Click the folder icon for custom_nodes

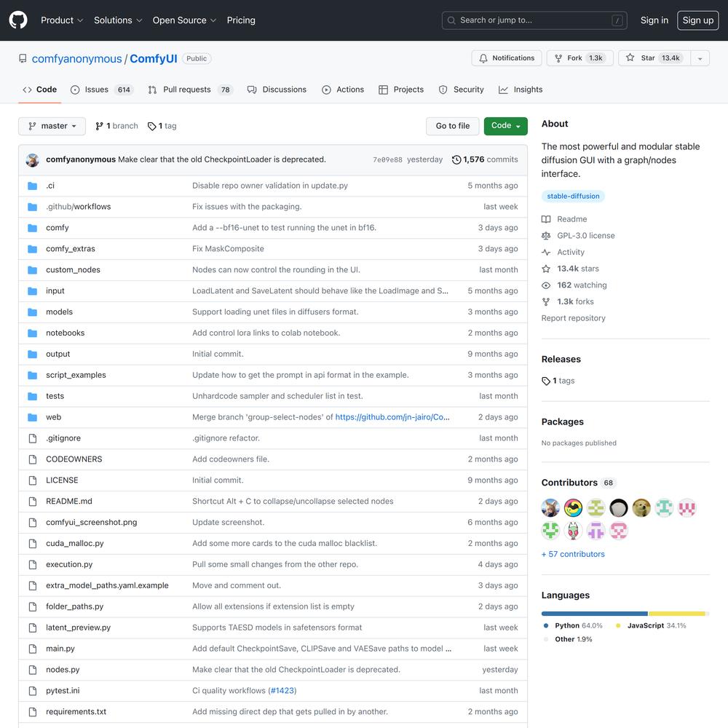coord(32,270)
